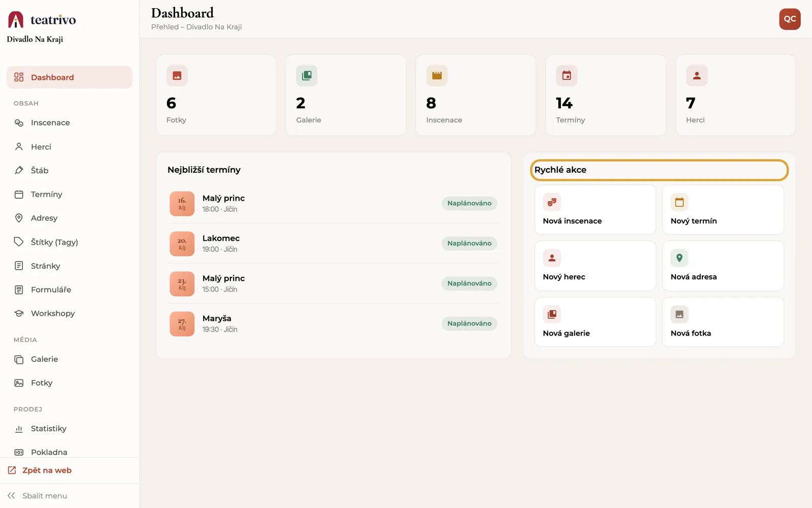Click the 16. říj date tile
This screenshot has width=812, height=508.
coord(182,204)
